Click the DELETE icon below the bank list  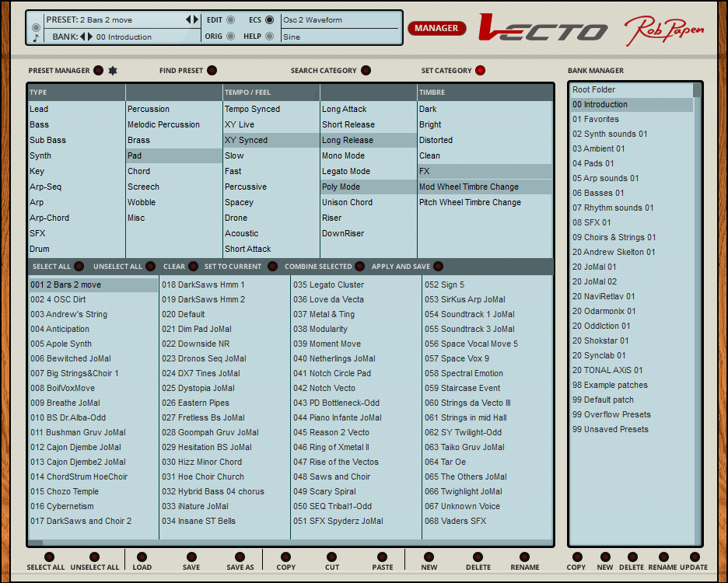632,557
